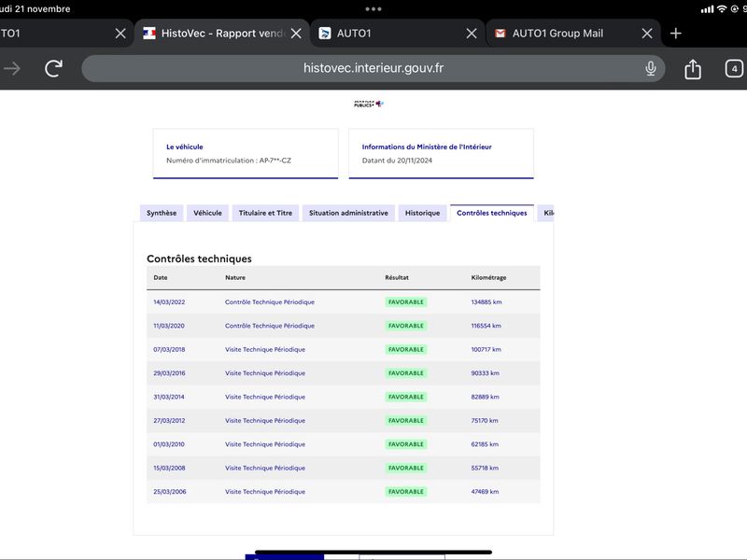Click the 116554 km mileage value

(x=486, y=326)
